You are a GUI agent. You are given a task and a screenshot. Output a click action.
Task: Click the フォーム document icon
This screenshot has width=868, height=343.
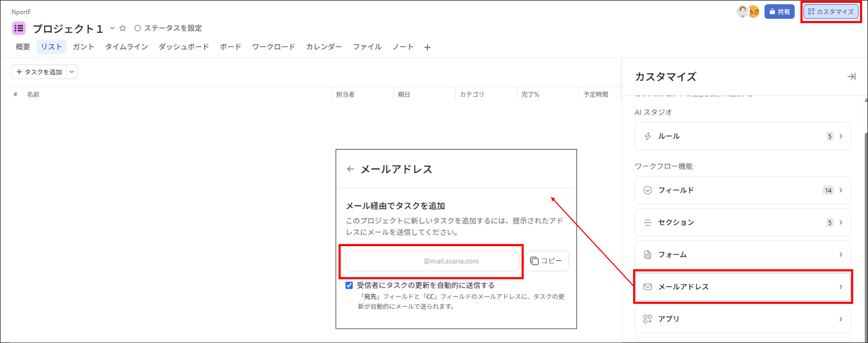[x=647, y=254]
